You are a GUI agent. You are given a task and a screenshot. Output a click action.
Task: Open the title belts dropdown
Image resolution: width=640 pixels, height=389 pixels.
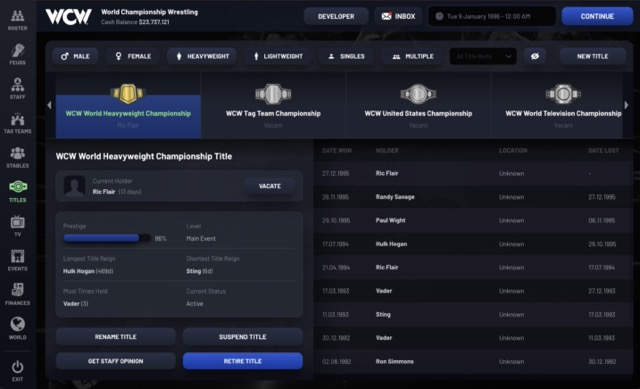[x=483, y=56]
